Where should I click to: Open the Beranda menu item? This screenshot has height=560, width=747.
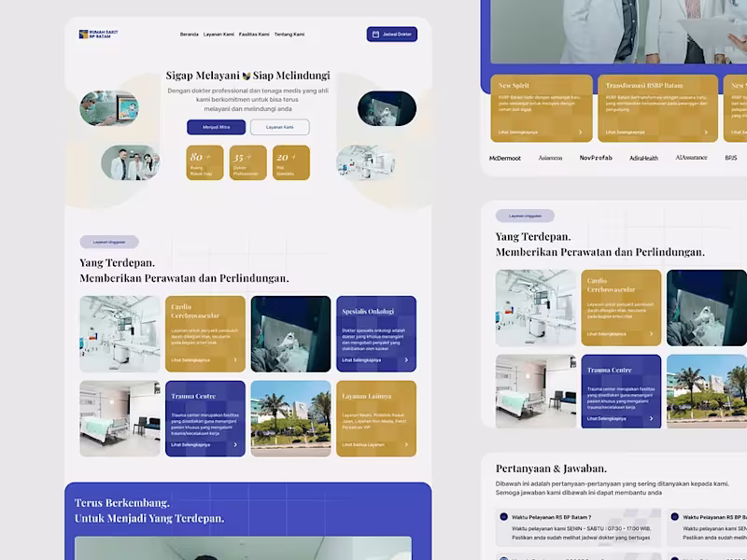[x=190, y=35]
